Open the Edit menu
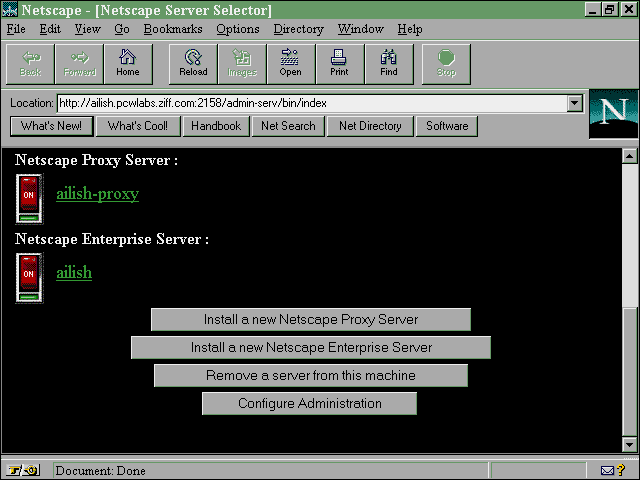 pos(50,29)
